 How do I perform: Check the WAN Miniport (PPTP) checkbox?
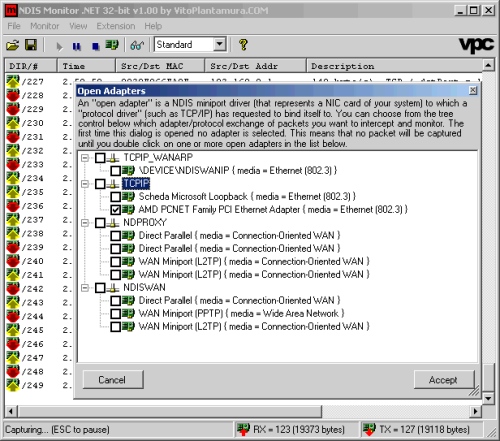click(116, 314)
